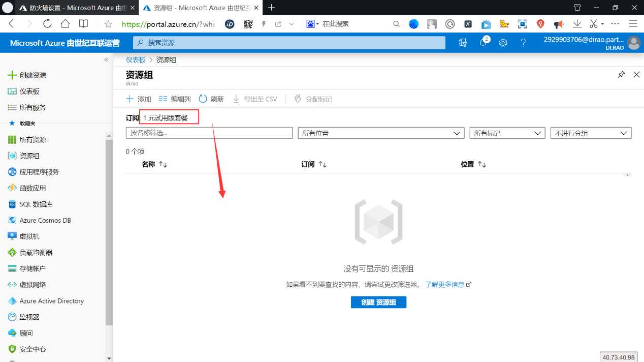Click the 1 元试用版套餐 subscription link
644x362 pixels.
[x=166, y=118]
